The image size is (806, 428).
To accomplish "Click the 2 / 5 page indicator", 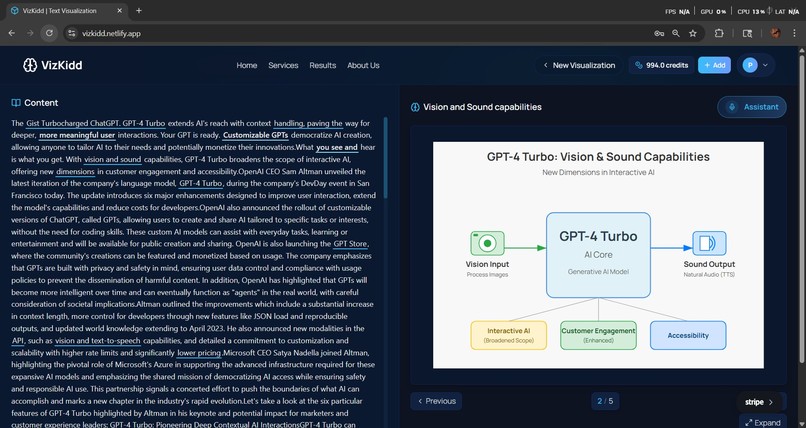I will tap(605, 401).
